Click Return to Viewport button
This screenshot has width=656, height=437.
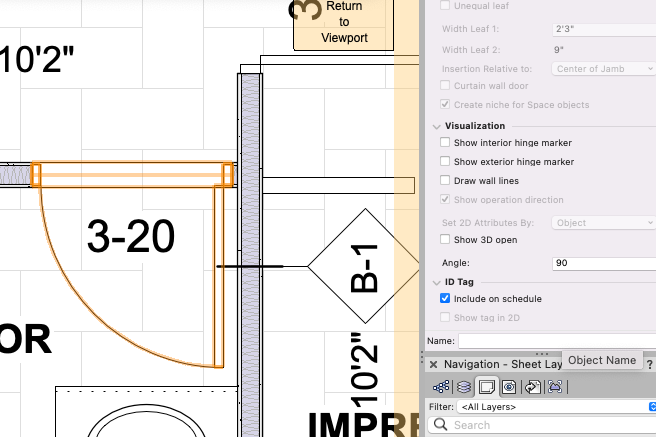point(344,22)
